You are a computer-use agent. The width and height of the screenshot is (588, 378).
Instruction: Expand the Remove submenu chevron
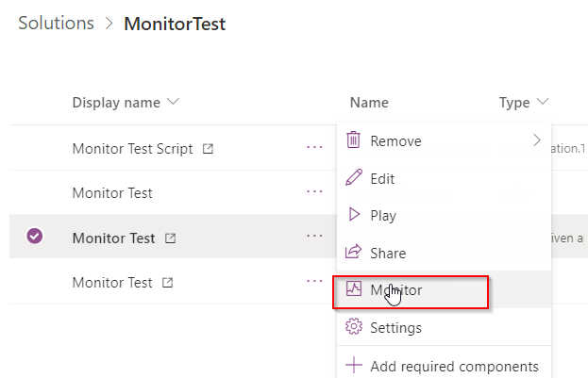pos(537,140)
